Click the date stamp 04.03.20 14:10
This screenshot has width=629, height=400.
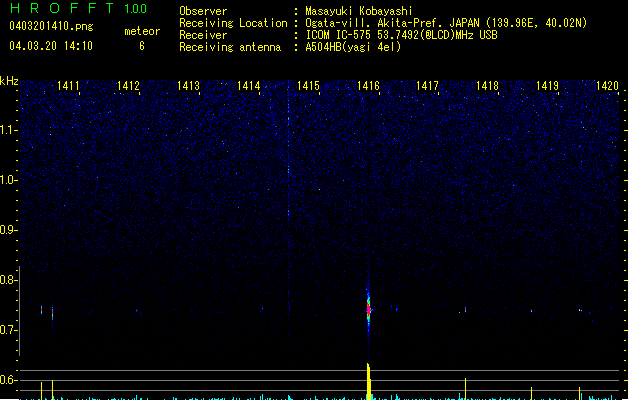tap(51, 46)
